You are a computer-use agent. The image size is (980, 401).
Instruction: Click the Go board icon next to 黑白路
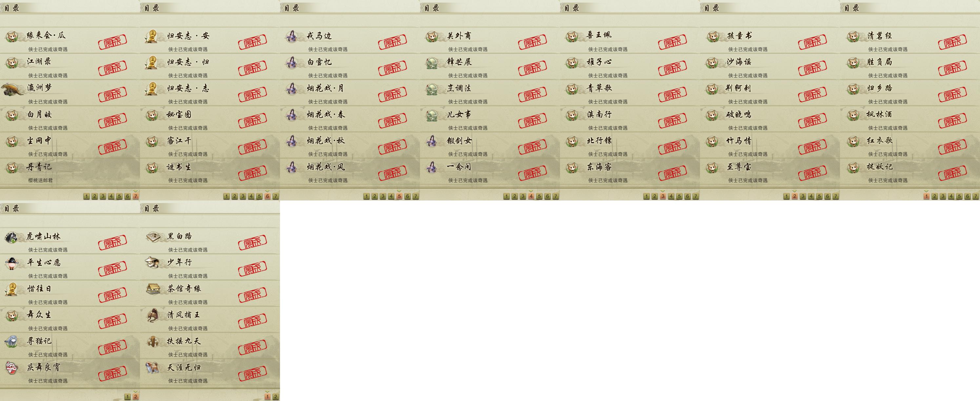click(x=153, y=237)
